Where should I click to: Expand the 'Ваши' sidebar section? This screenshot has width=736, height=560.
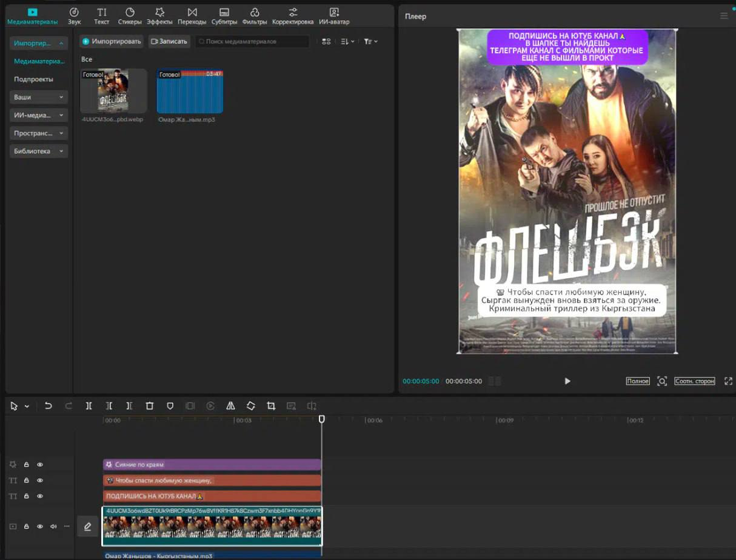point(39,97)
